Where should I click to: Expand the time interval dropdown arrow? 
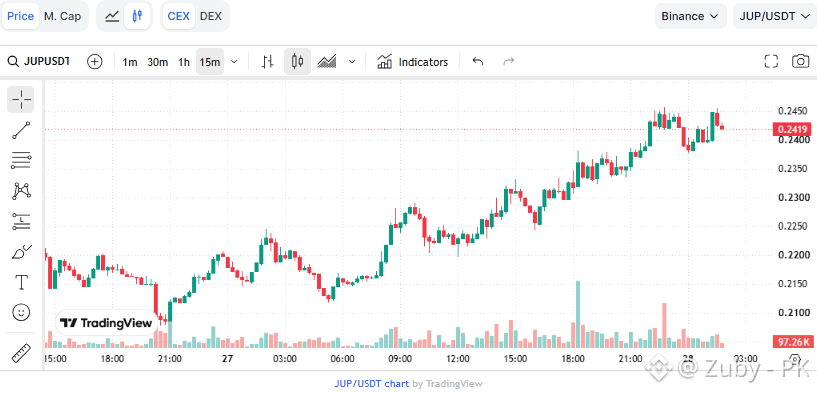point(234,62)
